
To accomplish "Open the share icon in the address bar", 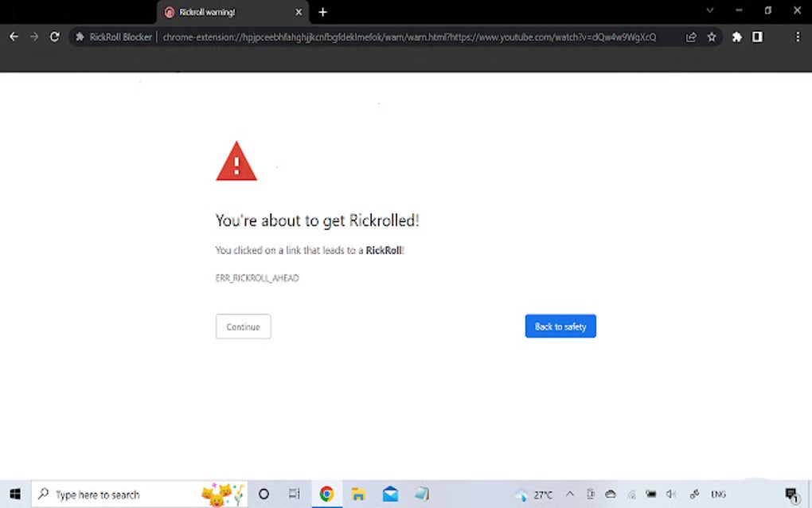I will coord(691,37).
